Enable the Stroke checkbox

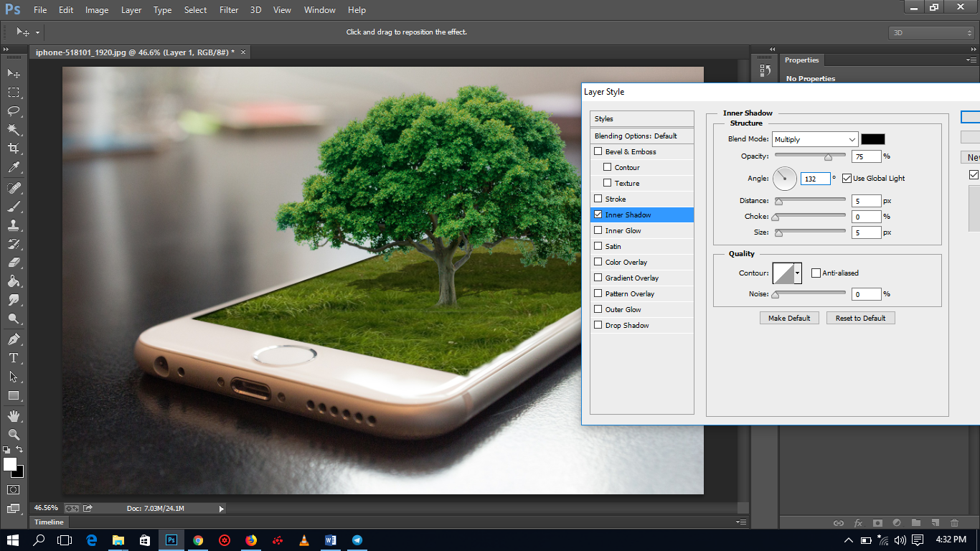(x=598, y=199)
